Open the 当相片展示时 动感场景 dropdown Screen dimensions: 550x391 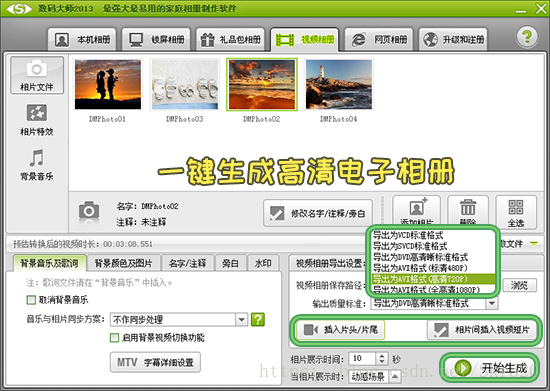click(x=375, y=377)
